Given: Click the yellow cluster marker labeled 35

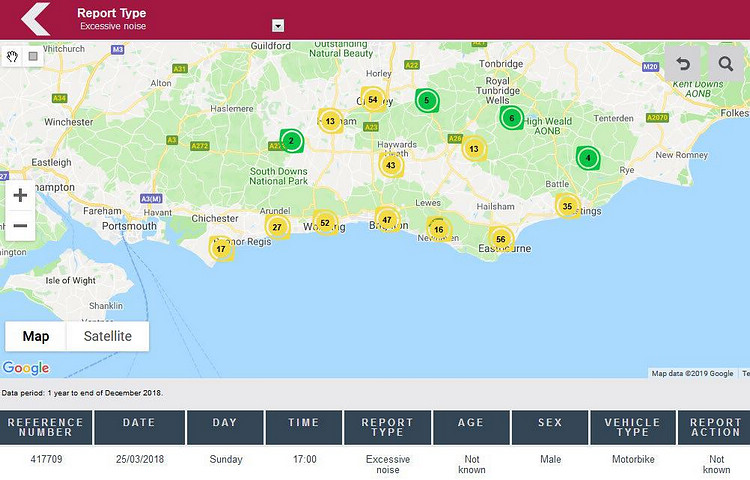Looking at the screenshot, I should pos(568,207).
